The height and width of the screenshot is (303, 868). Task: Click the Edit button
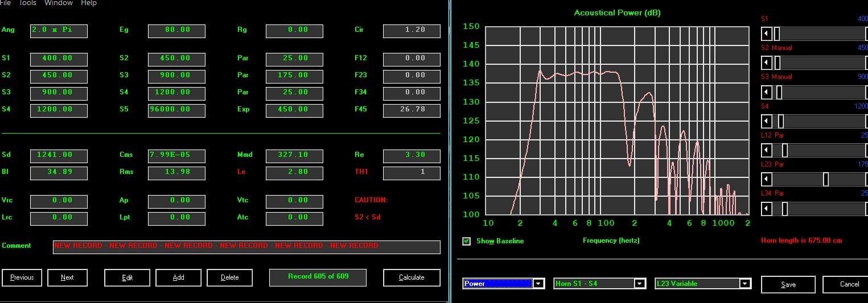point(127,277)
